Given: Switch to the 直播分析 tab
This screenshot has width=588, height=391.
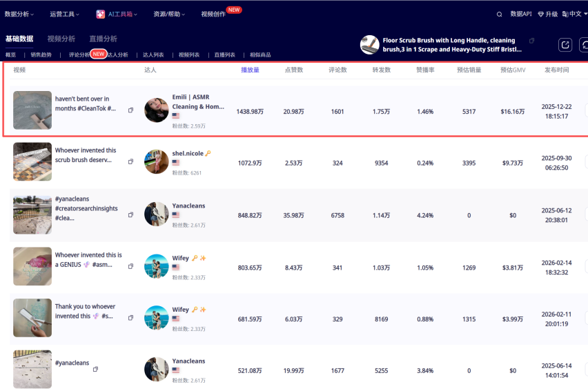Looking at the screenshot, I should pos(103,39).
